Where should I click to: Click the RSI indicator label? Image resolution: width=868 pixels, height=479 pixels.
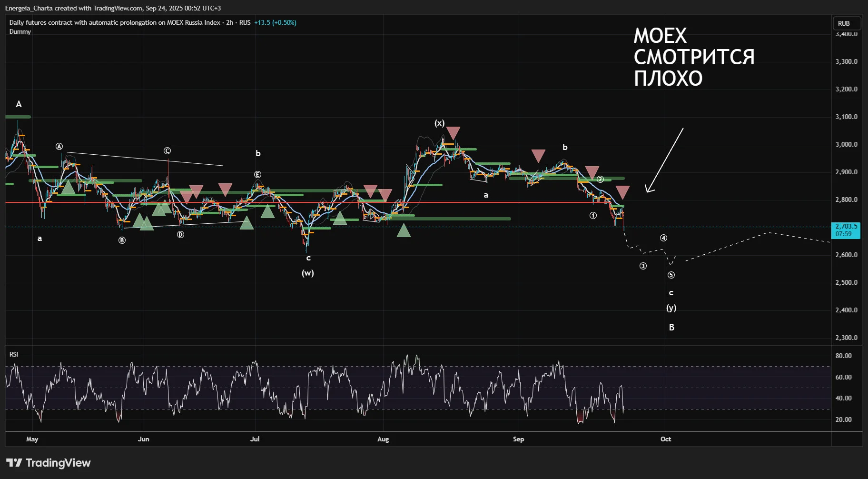14,354
